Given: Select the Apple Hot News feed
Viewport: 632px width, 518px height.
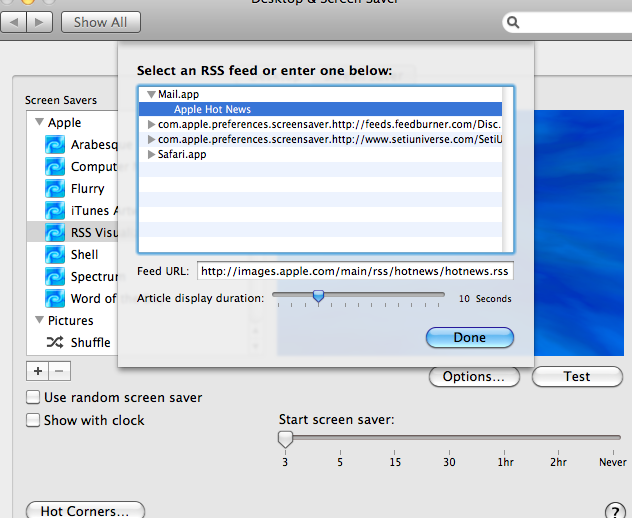Looking at the screenshot, I should pos(320,109).
